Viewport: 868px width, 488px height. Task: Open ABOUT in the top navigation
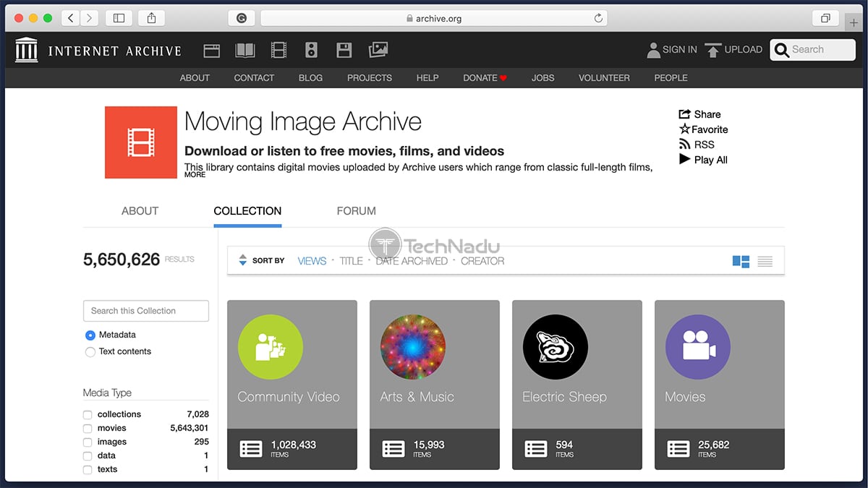pyautogui.click(x=195, y=77)
